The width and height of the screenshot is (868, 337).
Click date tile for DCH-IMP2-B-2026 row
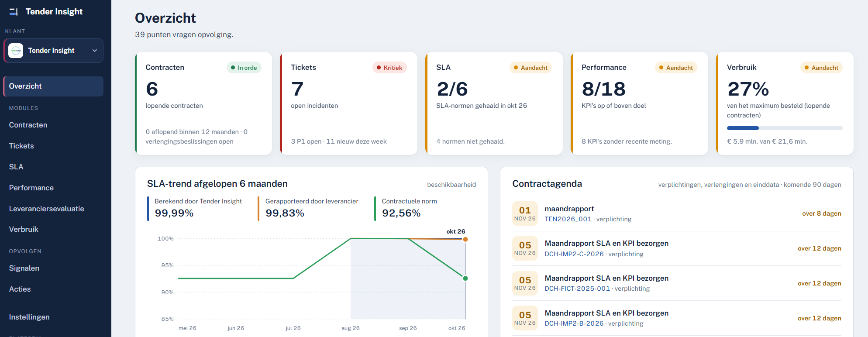point(525,318)
